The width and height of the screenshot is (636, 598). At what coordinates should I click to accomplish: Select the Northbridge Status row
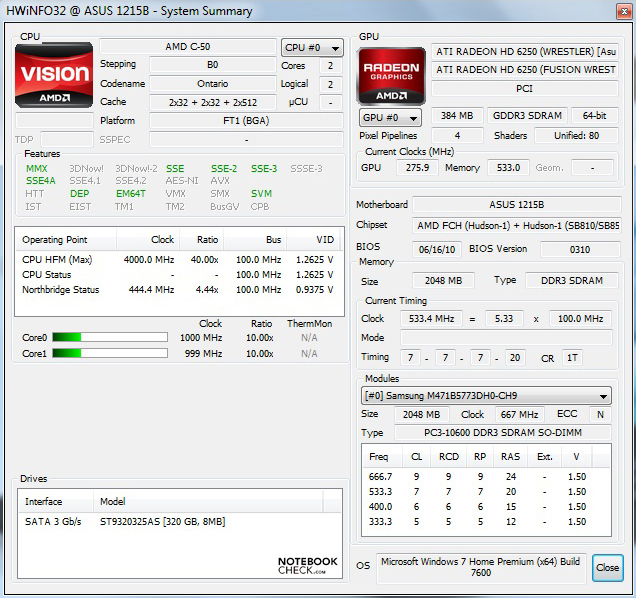point(179,290)
